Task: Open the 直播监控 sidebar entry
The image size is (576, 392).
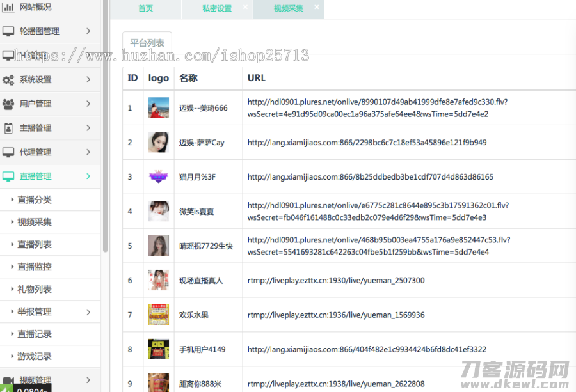Action: [x=35, y=267]
